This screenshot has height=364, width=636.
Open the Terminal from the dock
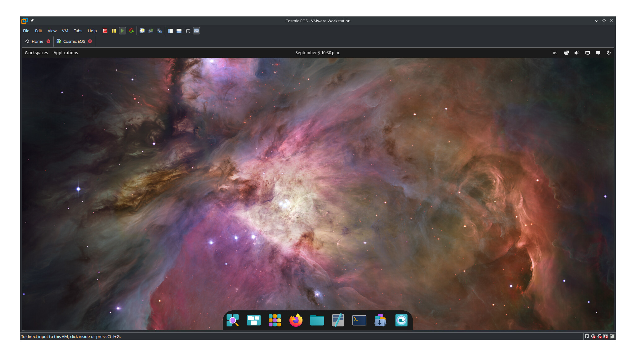point(359,320)
